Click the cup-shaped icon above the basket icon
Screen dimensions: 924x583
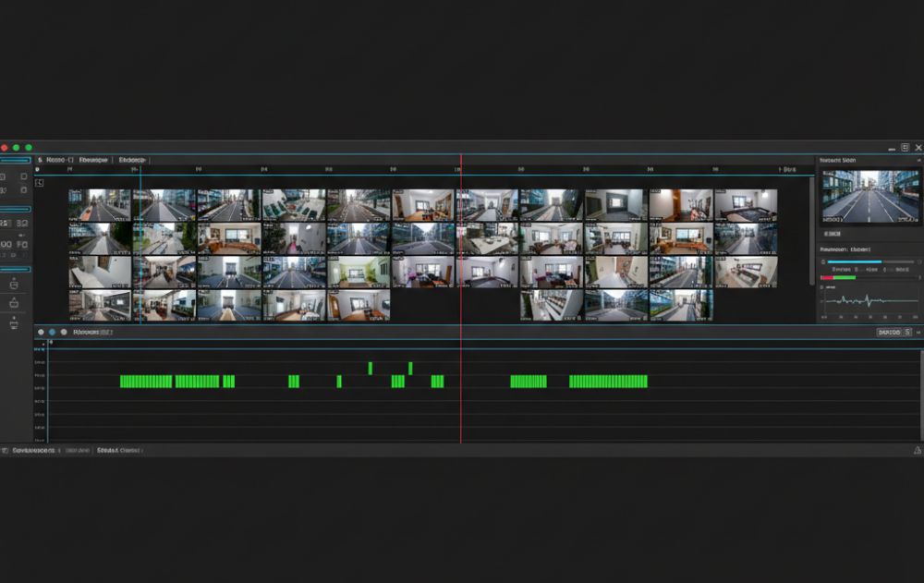coord(14,285)
